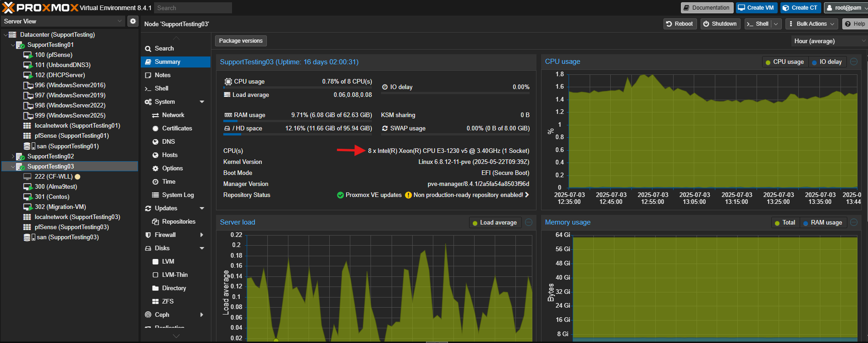Open Hour (average) timeframe dropdown

coord(829,41)
